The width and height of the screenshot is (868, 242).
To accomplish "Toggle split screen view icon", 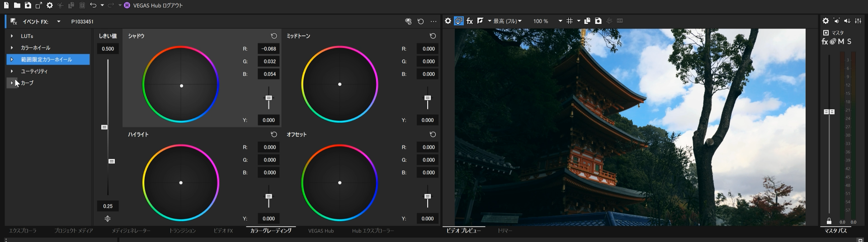I will pyautogui.click(x=480, y=21).
